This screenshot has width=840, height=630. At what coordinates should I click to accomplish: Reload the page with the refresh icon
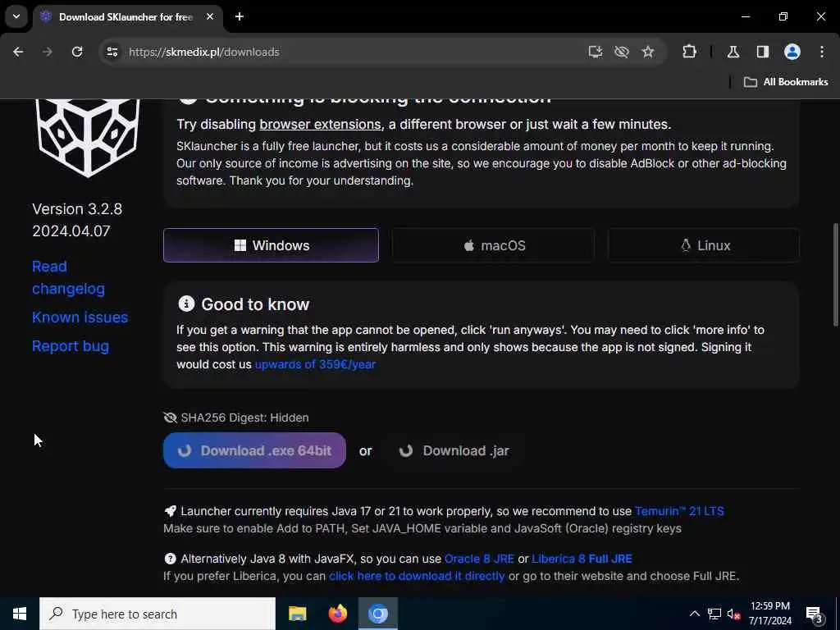pyautogui.click(x=77, y=52)
